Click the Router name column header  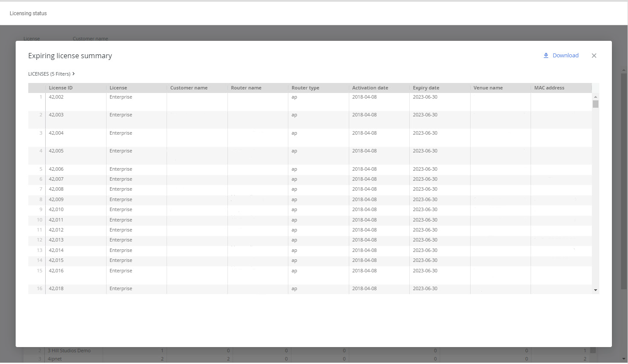[246, 88]
